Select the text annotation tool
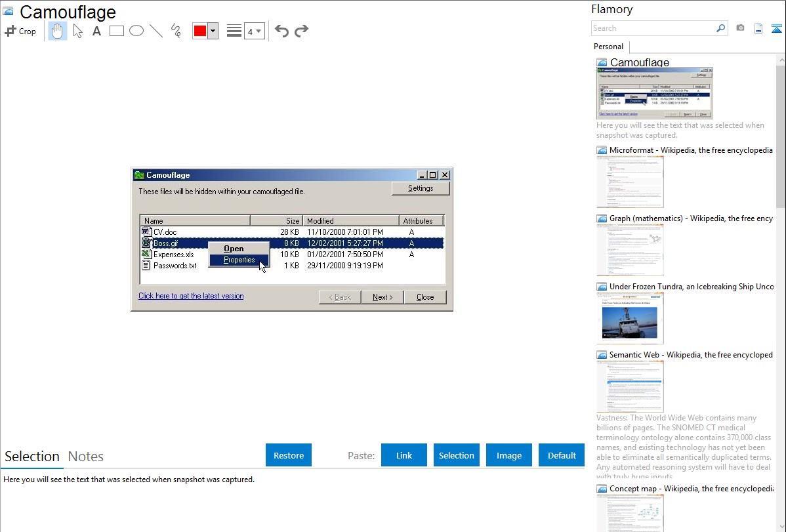 tap(96, 31)
